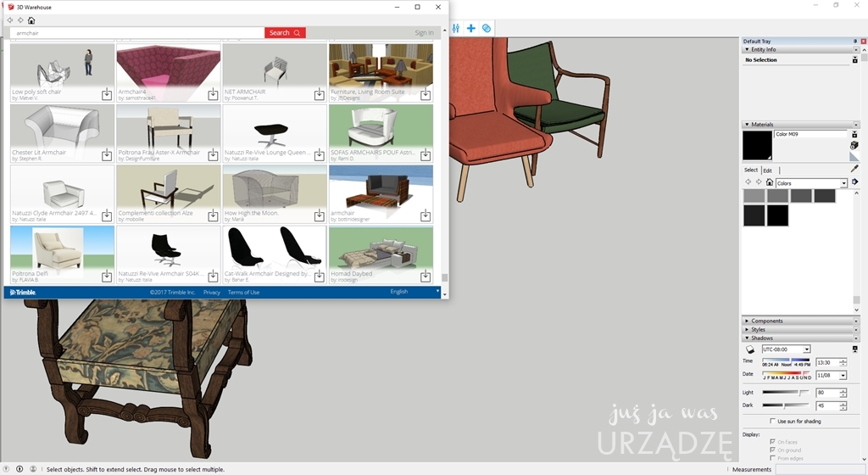The height and width of the screenshot is (475, 868).
Task: Download the Chester Lit Armchair model
Action: click(x=107, y=155)
